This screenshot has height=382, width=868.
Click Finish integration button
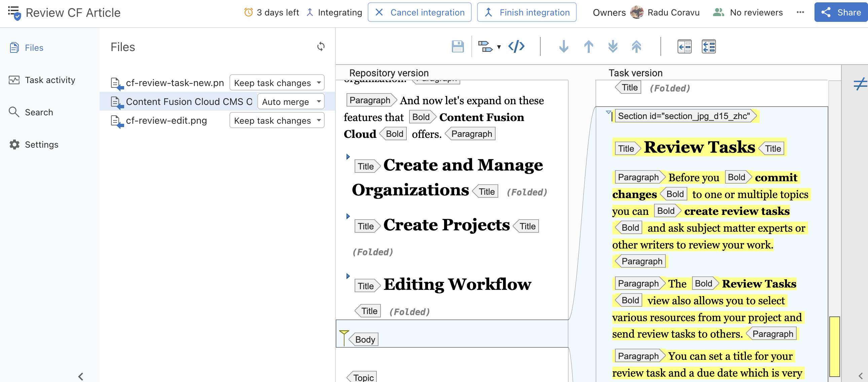click(526, 12)
